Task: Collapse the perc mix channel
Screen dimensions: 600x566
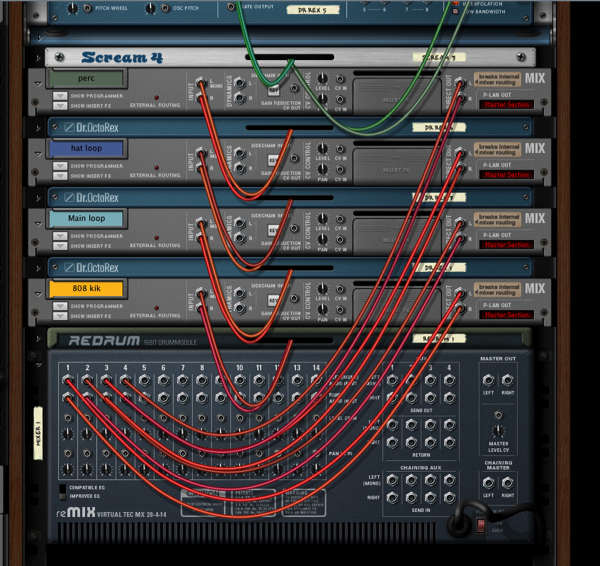Action: tap(38, 83)
